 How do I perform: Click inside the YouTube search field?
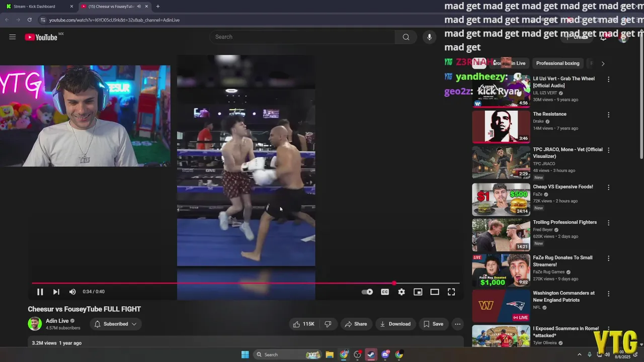[302, 37]
